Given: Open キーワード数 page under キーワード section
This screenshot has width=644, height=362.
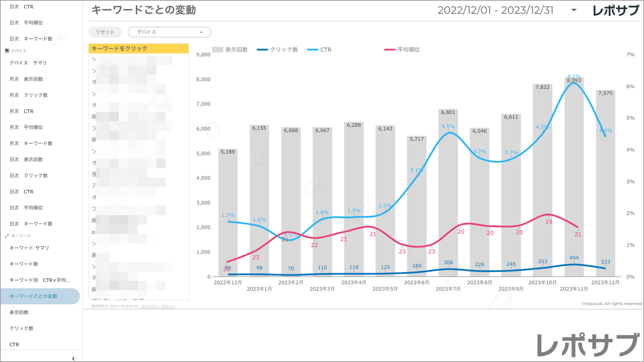Looking at the screenshot, I should (x=24, y=264).
